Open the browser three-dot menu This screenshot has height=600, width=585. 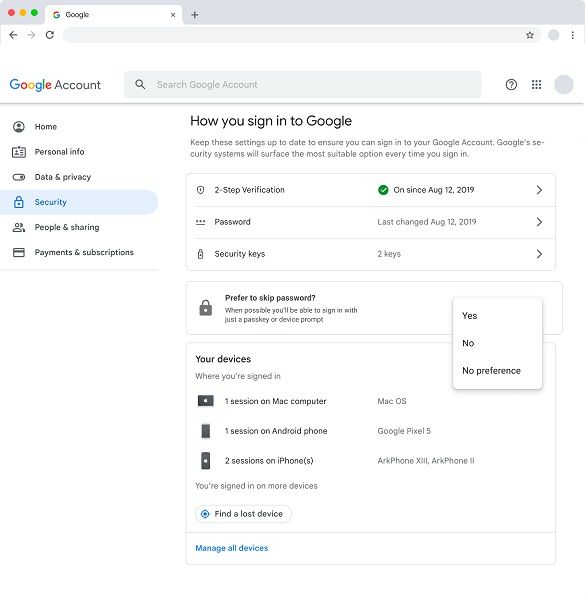(572, 35)
